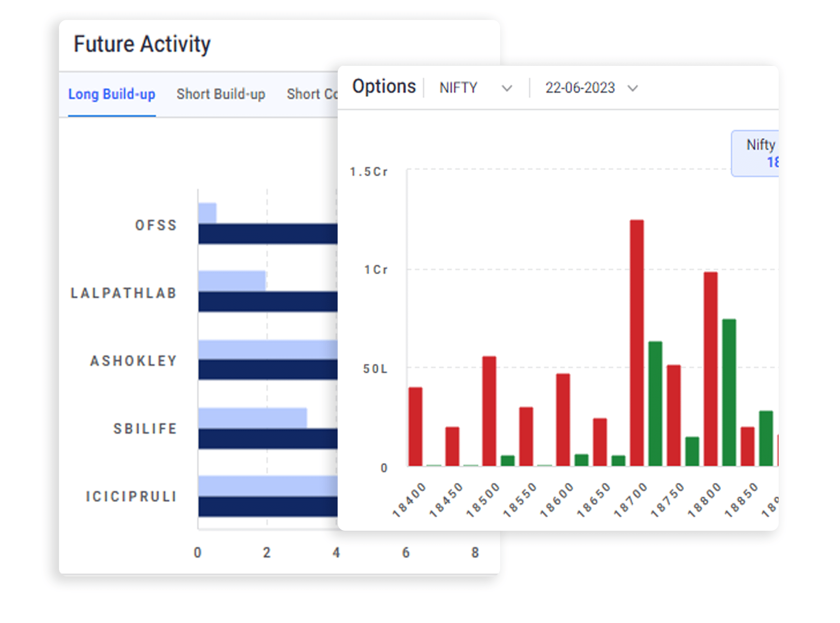Click the green bar at strike 18700

[x=655, y=404]
